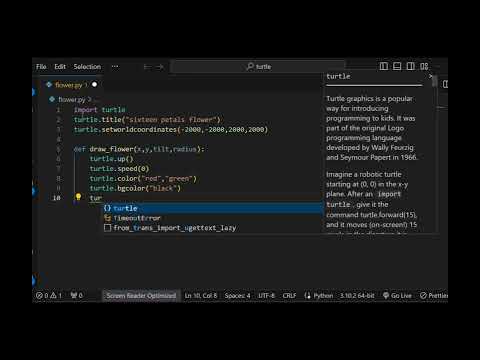Click the lightbulb code action icon
The width and height of the screenshot is (480, 360).
click(x=78, y=197)
